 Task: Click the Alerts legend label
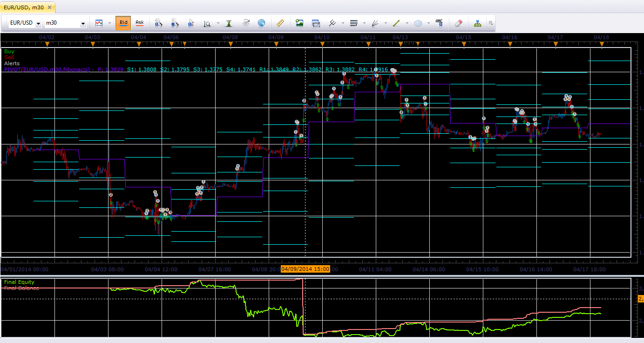click(12, 63)
